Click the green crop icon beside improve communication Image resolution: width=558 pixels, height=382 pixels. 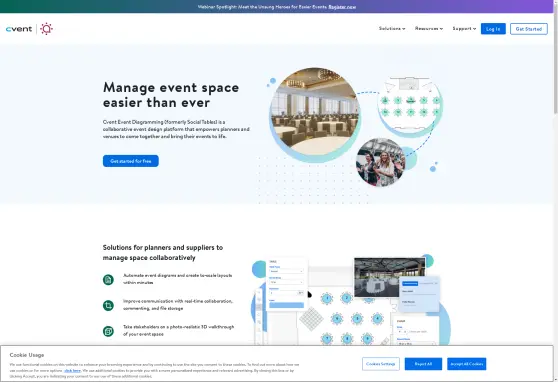108,305
